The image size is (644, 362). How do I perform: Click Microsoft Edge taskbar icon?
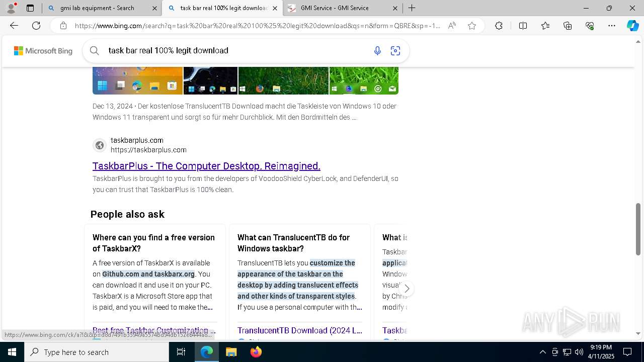tap(207, 352)
